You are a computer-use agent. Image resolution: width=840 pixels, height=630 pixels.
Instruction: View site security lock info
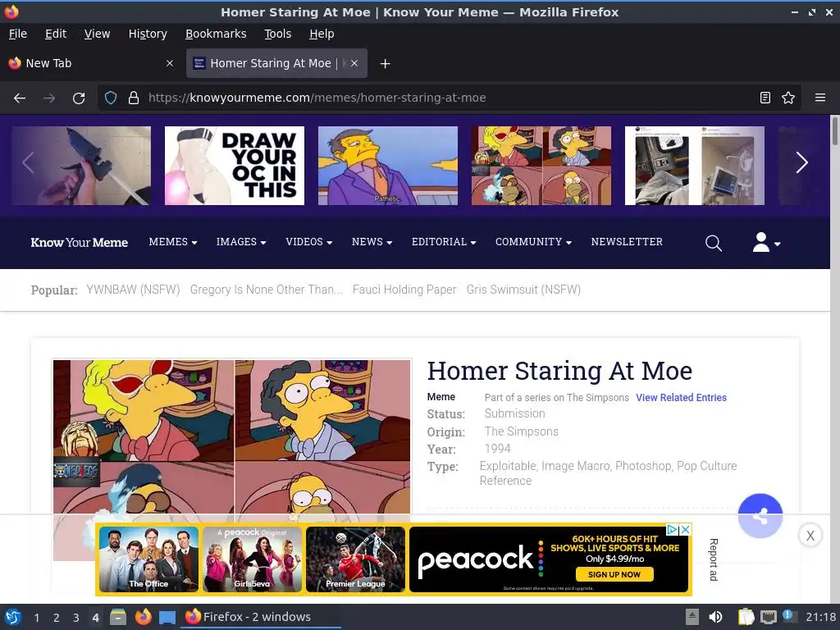134,98
